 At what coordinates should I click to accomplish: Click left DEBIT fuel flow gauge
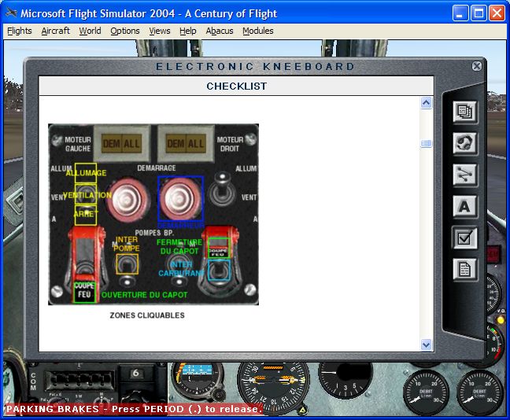click(426, 392)
